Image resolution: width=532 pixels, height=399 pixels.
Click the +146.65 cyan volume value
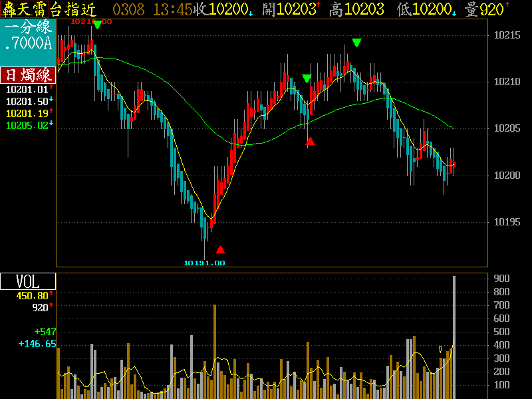click(x=37, y=344)
